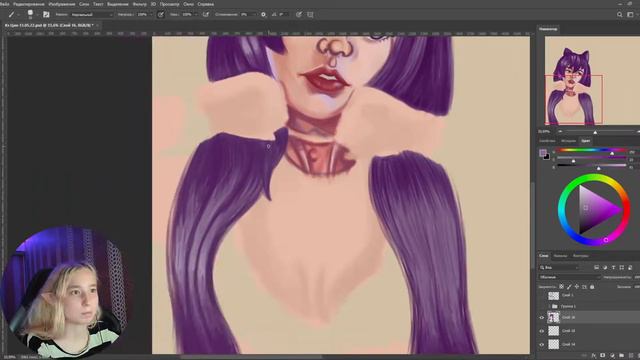The height and width of the screenshot is (360, 640).
Task: Switch to the История tab
Action: click(x=568, y=141)
